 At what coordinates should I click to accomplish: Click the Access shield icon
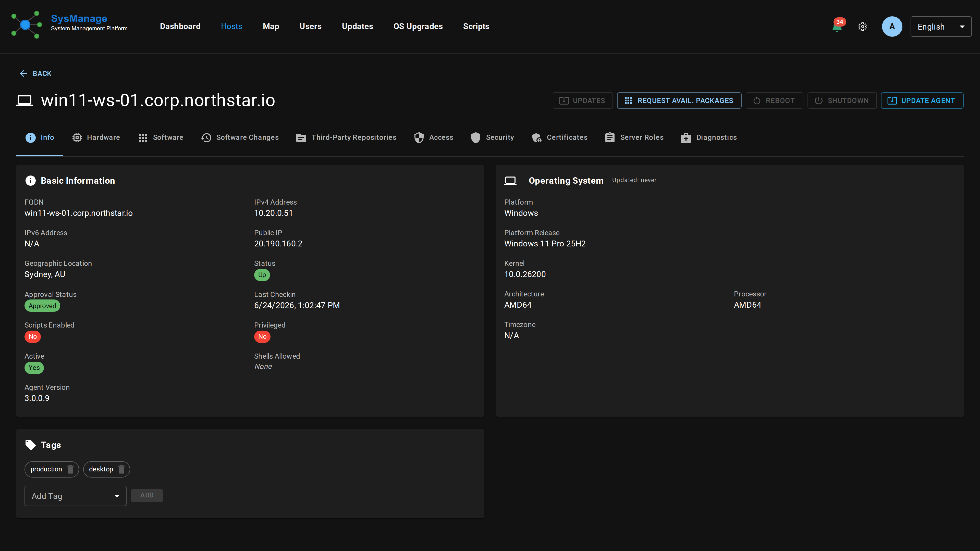pyautogui.click(x=419, y=138)
